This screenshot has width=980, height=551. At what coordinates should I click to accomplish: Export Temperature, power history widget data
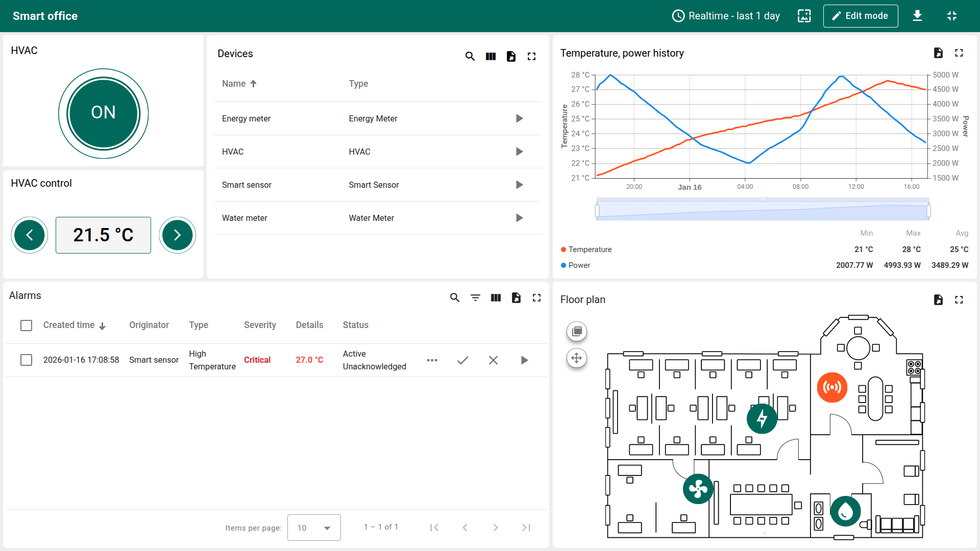coord(938,53)
